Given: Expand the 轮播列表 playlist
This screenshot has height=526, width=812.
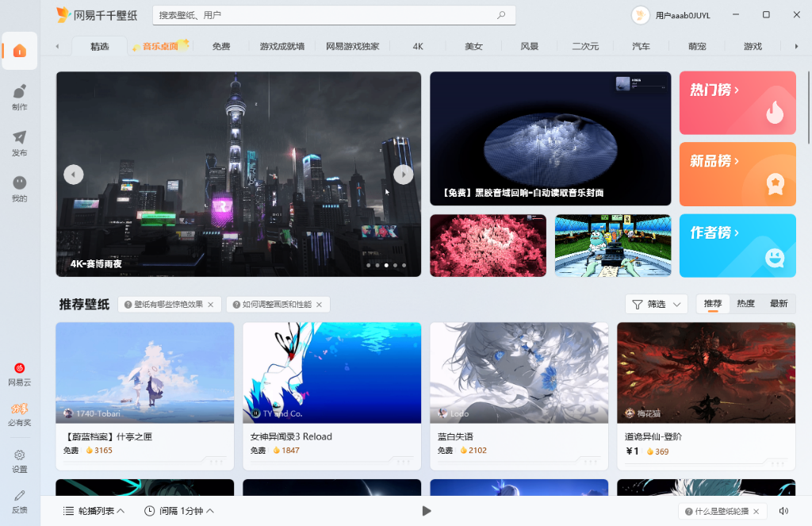Looking at the screenshot, I should [94, 511].
